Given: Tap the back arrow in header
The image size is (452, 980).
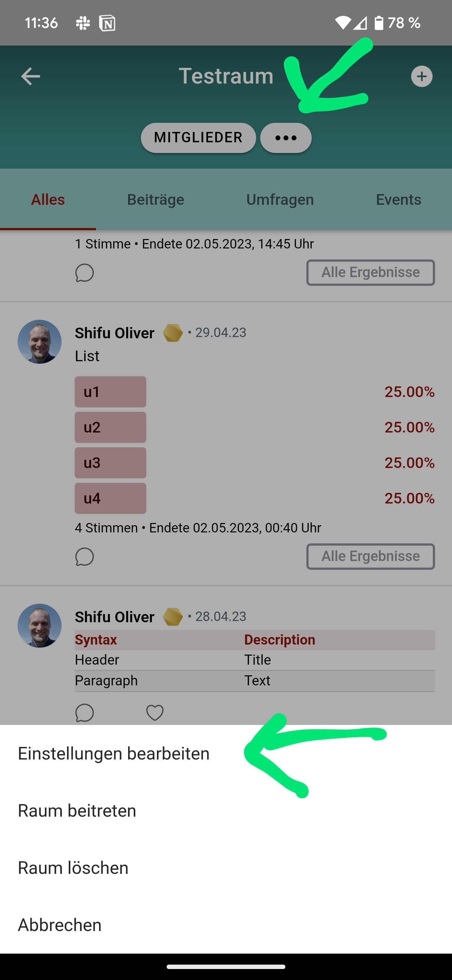Looking at the screenshot, I should [x=30, y=76].
